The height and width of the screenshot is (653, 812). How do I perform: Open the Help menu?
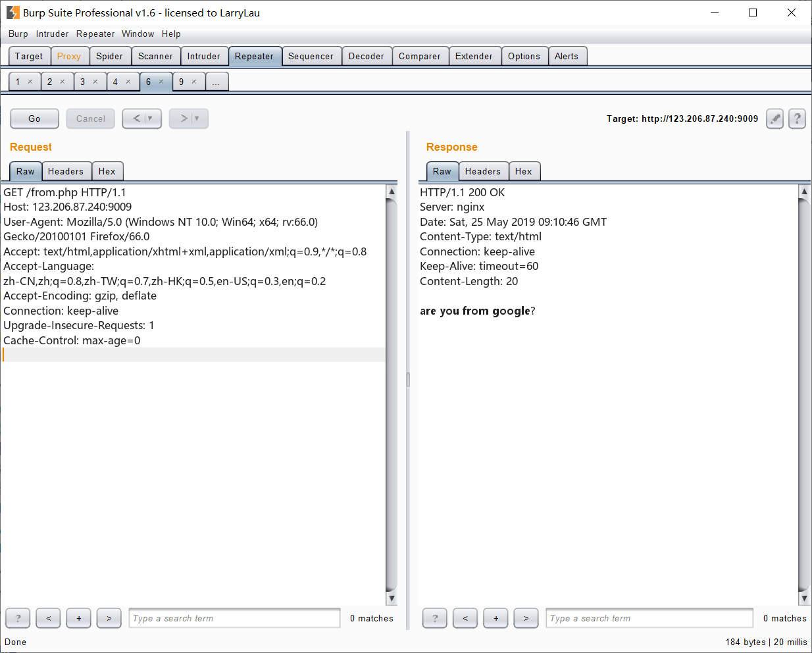point(171,34)
